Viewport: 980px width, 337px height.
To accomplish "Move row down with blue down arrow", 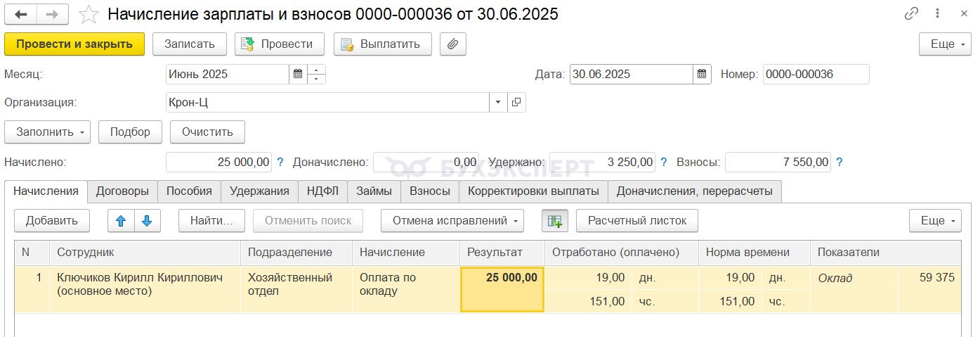I will tap(147, 220).
